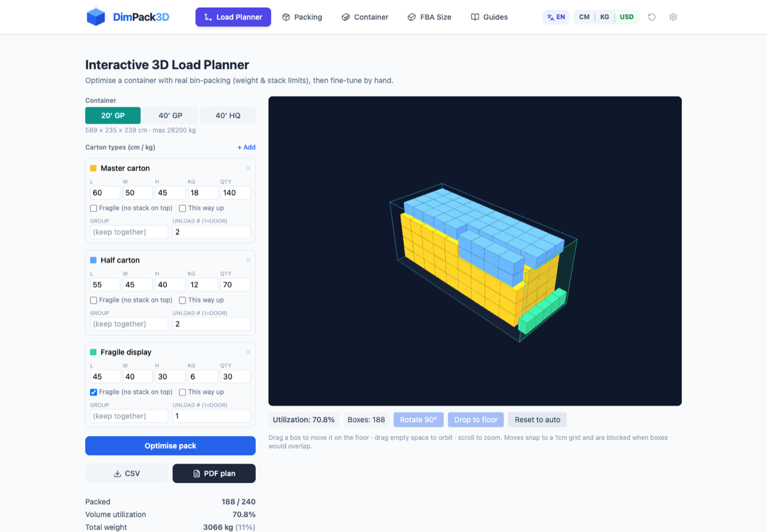Edit the Half carton unload number

[212, 324]
